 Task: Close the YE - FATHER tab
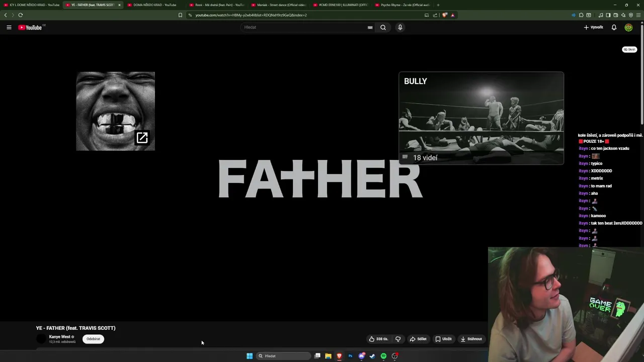(x=119, y=5)
